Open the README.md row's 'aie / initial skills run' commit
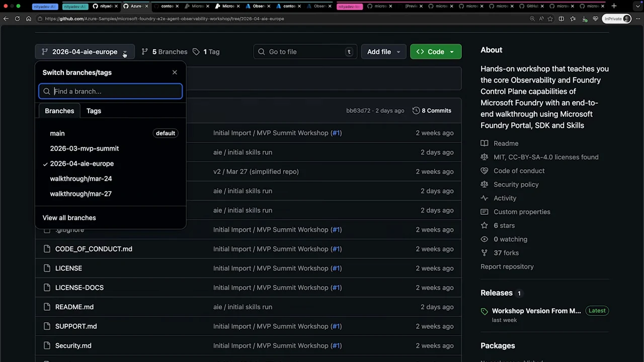The image size is (644, 362). click(x=243, y=307)
